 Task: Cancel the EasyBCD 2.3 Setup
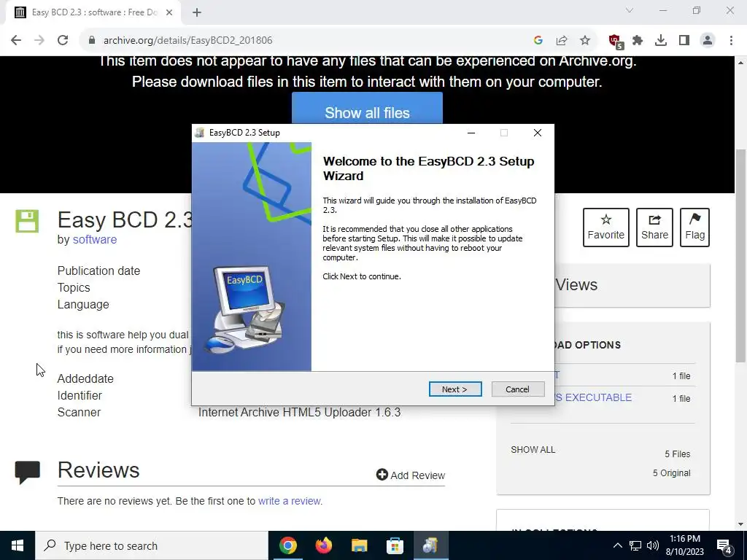[517, 389]
